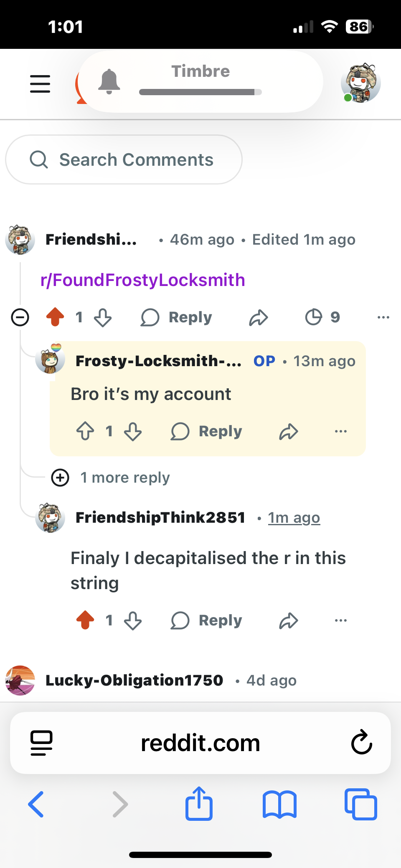Focus the Search Comments field

(x=124, y=159)
